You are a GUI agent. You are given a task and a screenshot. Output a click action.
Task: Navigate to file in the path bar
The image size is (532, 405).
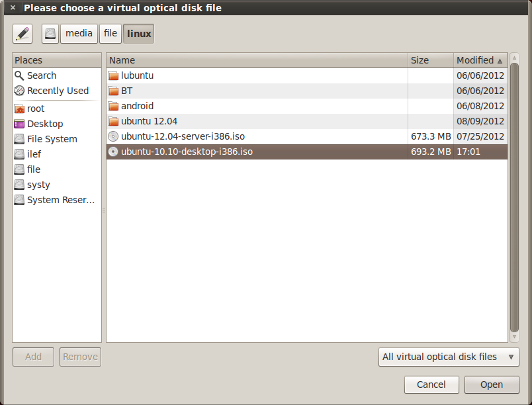pos(110,33)
